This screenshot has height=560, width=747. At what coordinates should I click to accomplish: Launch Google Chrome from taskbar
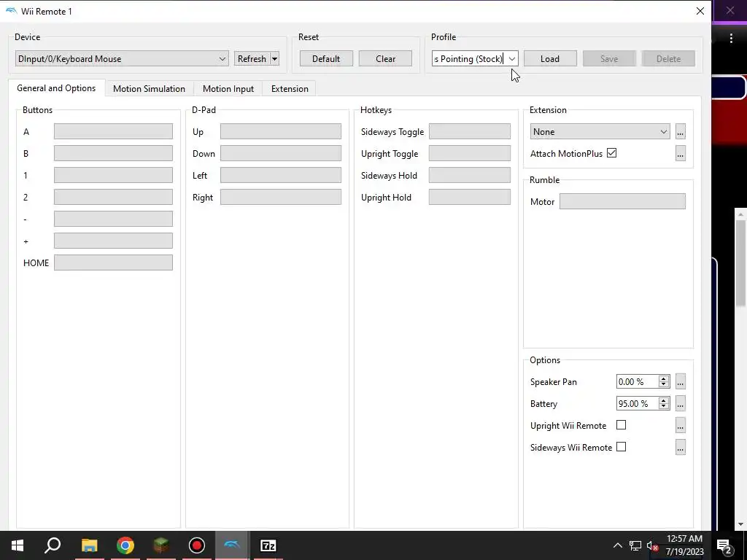(125, 545)
